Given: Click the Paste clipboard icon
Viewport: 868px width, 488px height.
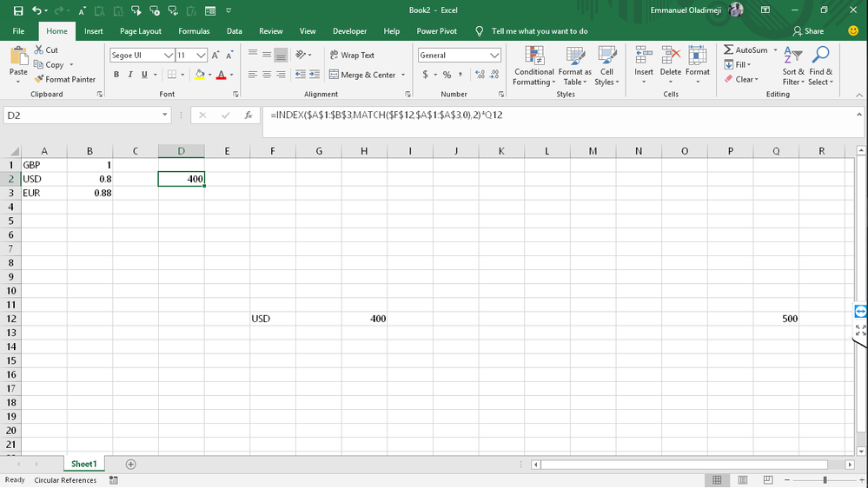Looking at the screenshot, I should point(18,57).
